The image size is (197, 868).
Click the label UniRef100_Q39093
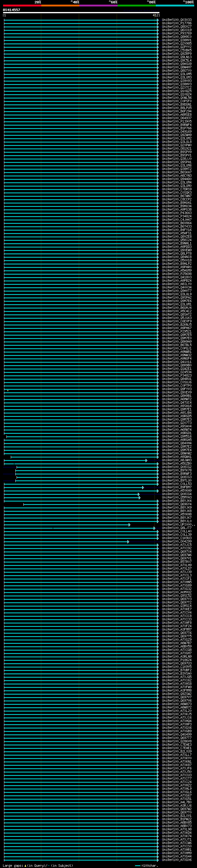pos(176,81)
